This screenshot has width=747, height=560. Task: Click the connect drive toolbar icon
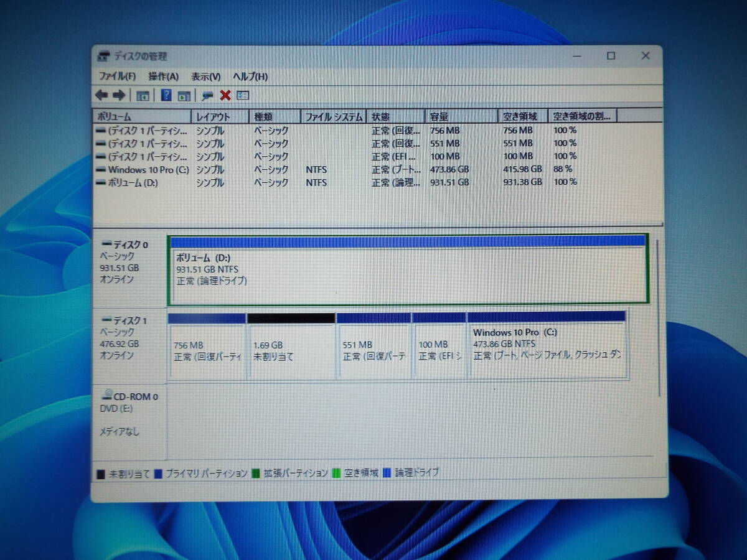[208, 96]
